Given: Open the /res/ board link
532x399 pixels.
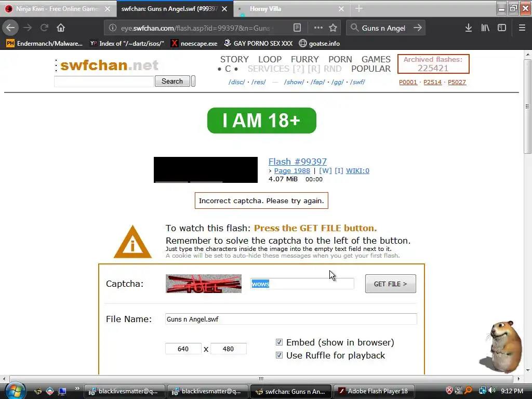Looking at the screenshot, I should [x=259, y=82].
